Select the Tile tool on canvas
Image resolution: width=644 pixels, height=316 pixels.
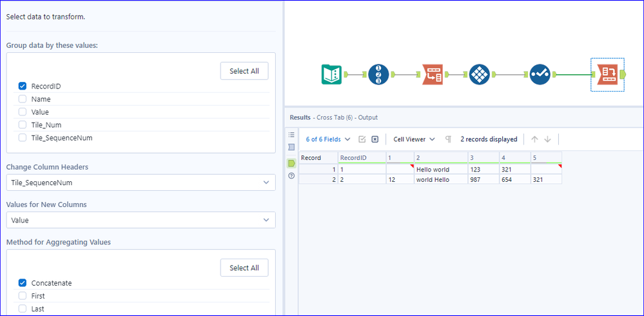pos(480,74)
